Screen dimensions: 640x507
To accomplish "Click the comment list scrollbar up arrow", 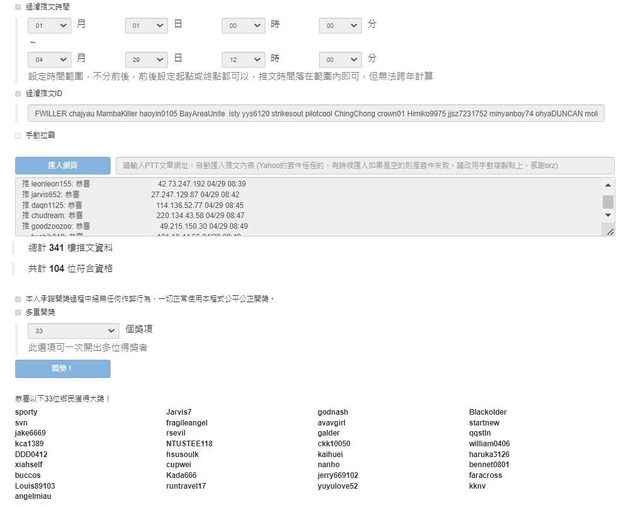I will (x=607, y=185).
